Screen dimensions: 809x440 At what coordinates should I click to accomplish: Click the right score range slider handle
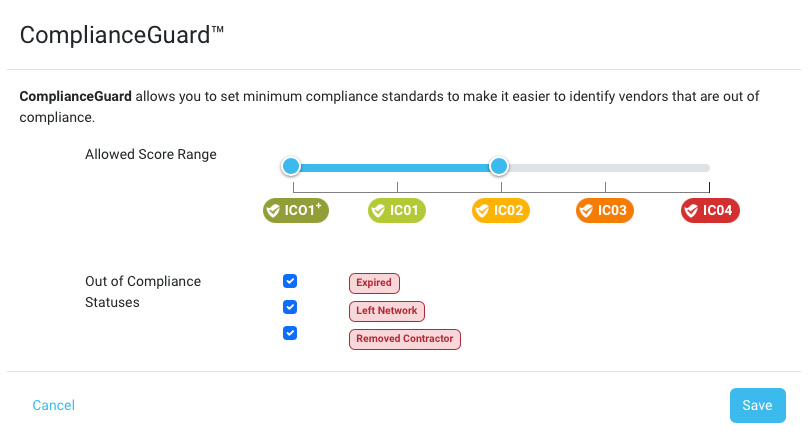[x=499, y=166]
